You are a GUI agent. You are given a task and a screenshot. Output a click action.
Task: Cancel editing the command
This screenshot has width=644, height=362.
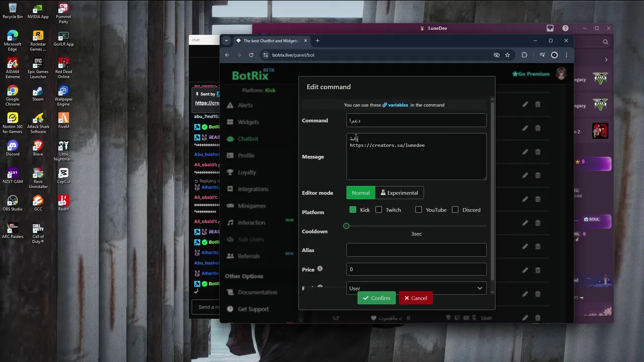tap(416, 298)
